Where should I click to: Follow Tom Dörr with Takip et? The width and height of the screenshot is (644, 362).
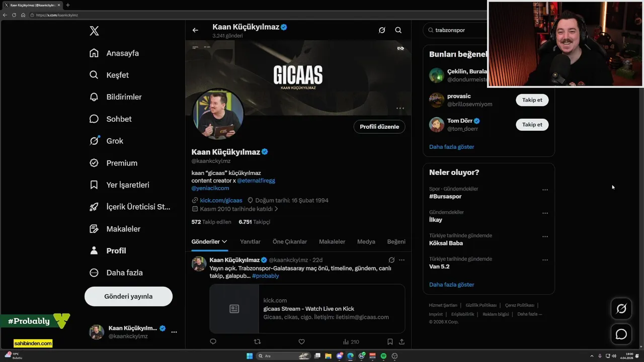[x=532, y=125]
